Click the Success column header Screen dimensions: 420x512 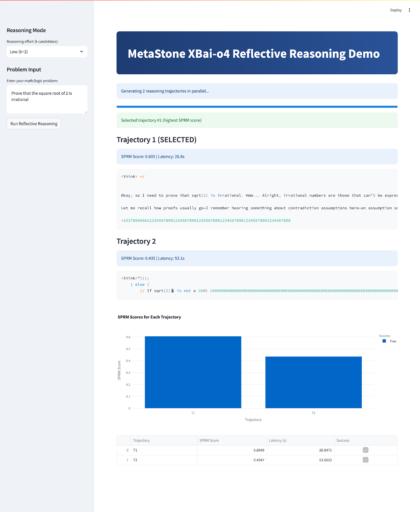[x=366, y=441]
